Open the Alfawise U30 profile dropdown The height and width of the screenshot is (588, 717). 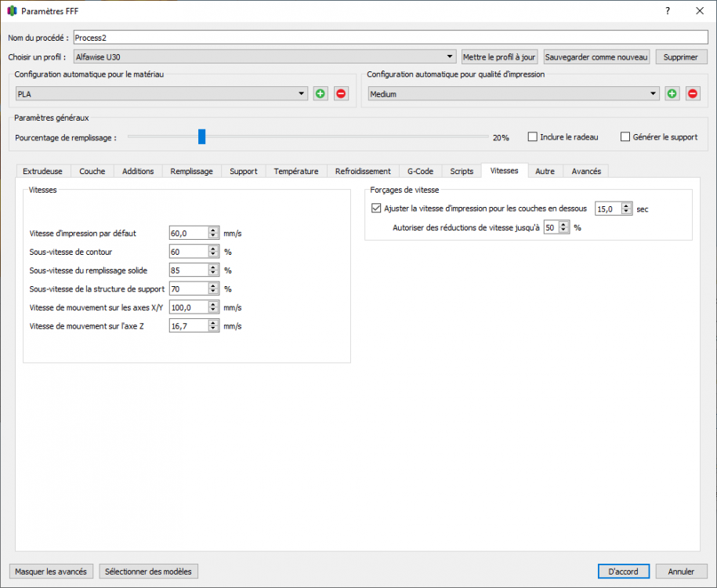click(265, 56)
